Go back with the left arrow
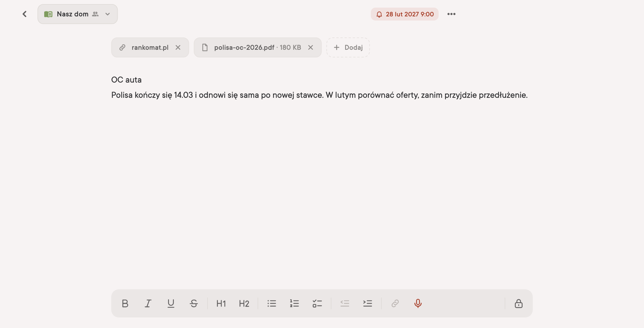This screenshot has height=328, width=644. (x=25, y=14)
